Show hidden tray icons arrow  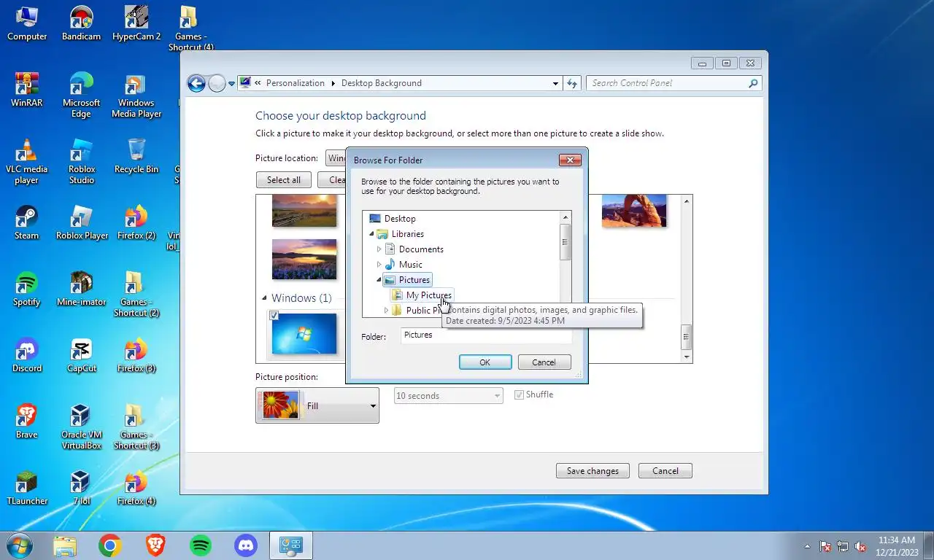coord(807,546)
